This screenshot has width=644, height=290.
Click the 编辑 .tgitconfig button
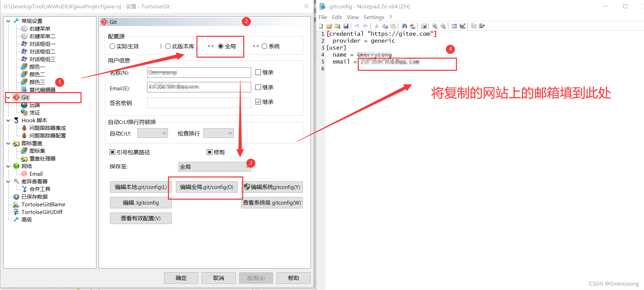click(x=141, y=202)
